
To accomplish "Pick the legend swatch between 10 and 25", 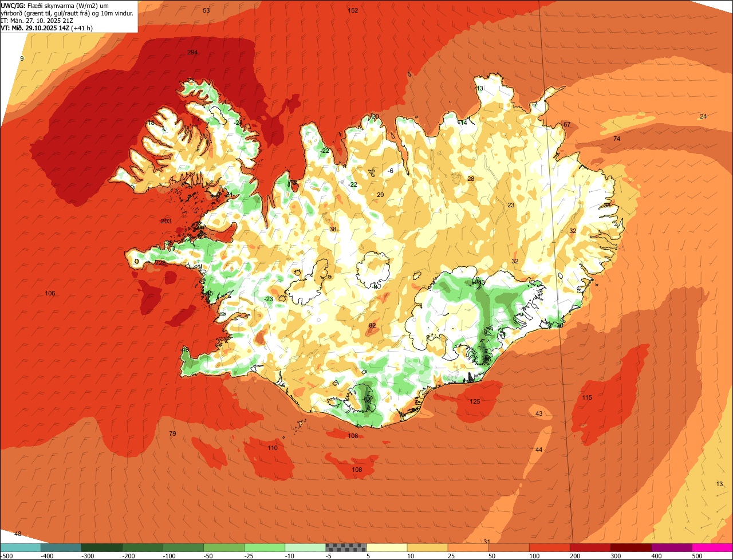I will click(427, 547).
